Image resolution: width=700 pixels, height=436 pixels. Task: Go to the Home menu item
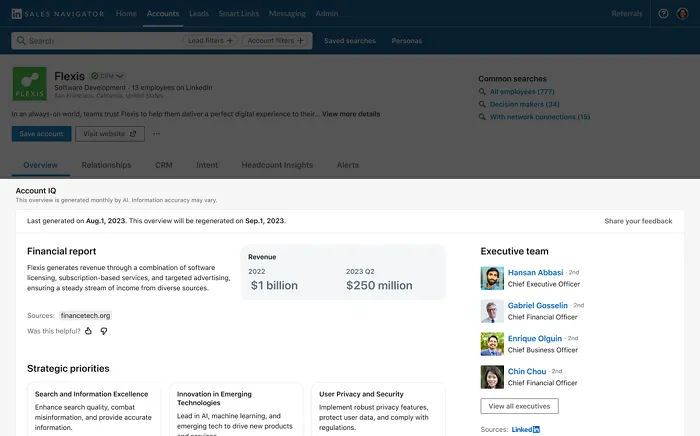coord(126,14)
